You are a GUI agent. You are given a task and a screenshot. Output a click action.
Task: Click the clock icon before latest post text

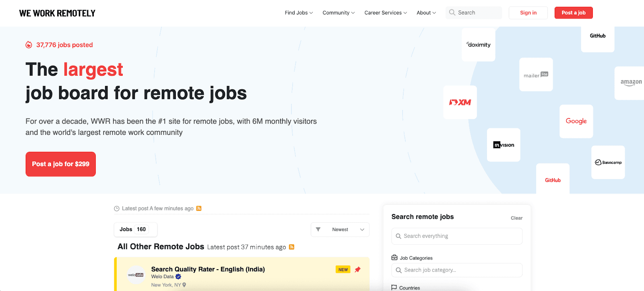pyautogui.click(x=117, y=208)
